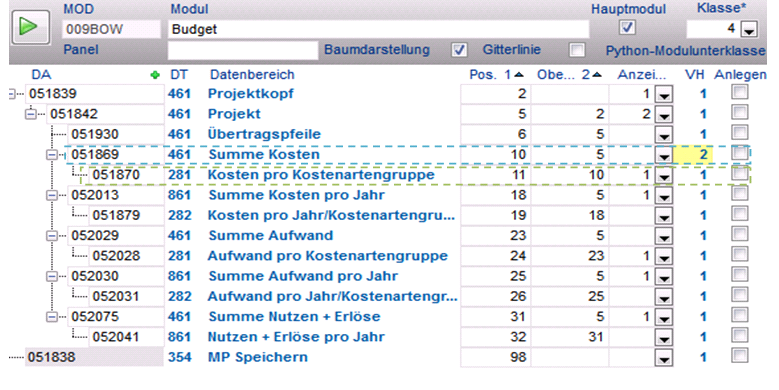This screenshot has height=390, width=779.
Task: Click the green play run button
Action: coord(30,27)
